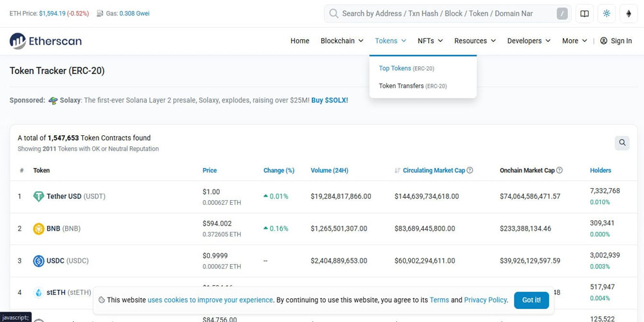This screenshot has width=644, height=322.
Task: Expand the NFTs dropdown menu
Action: pyautogui.click(x=430, y=41)
